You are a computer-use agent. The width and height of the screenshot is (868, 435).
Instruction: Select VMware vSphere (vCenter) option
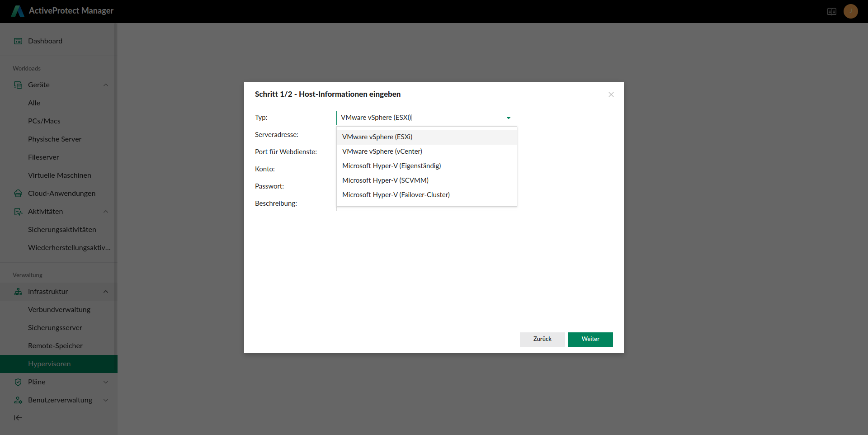382,151
